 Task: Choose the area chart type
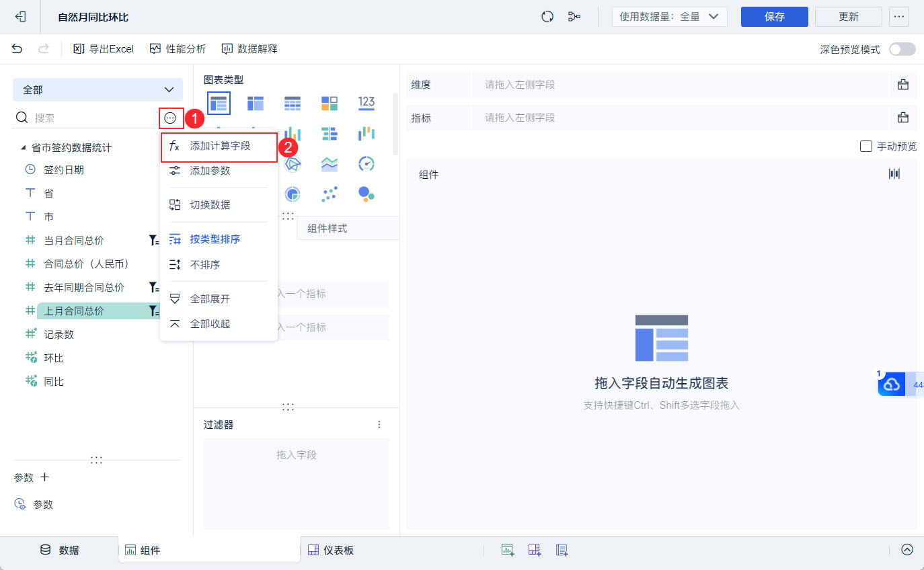(x=330, y=164)
